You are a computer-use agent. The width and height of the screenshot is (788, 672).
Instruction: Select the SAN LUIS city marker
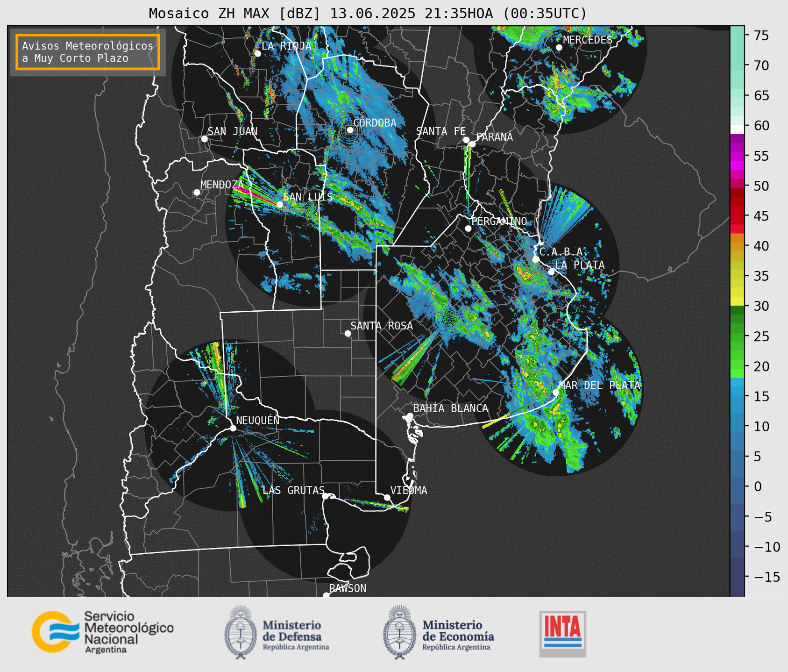coord(279,204)
